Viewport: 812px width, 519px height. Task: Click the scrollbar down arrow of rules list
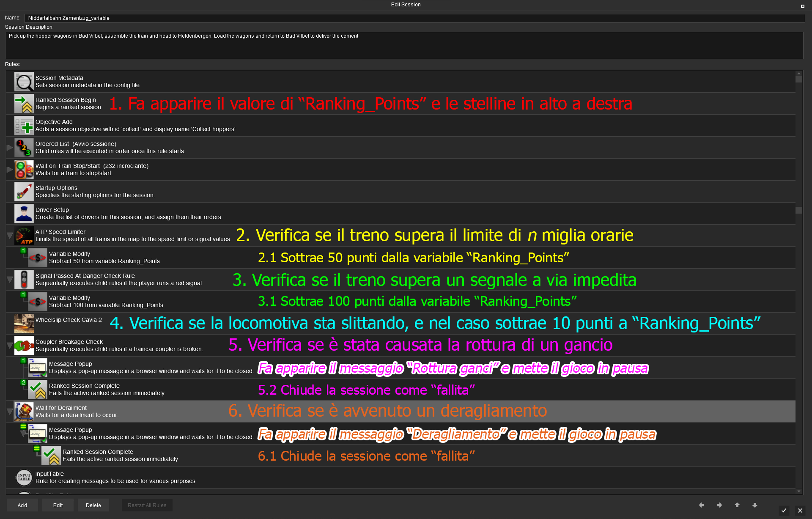tap(798, 491)
